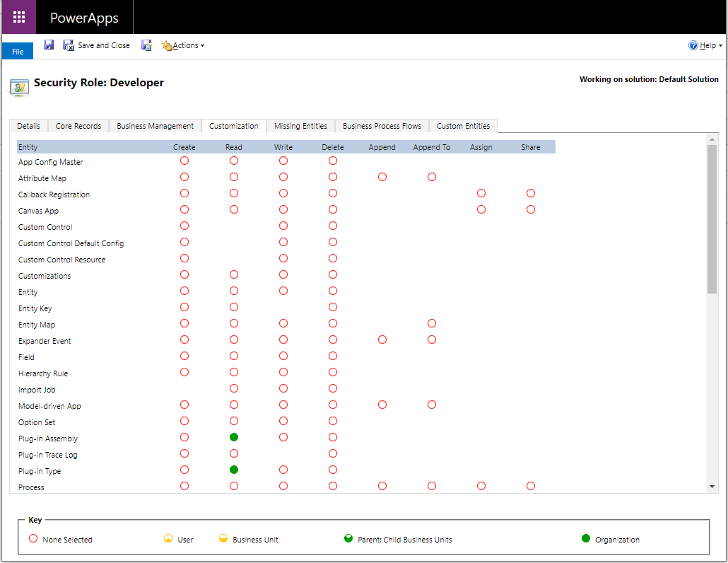Switch to the Details tab
This screenshot has height=563, width=728.
click(x=29, y=126)
